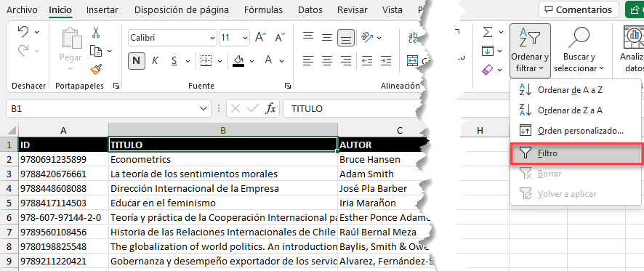Increase font size with large A icon
This screenshot has height=271, width=644.
pos(260,38)
